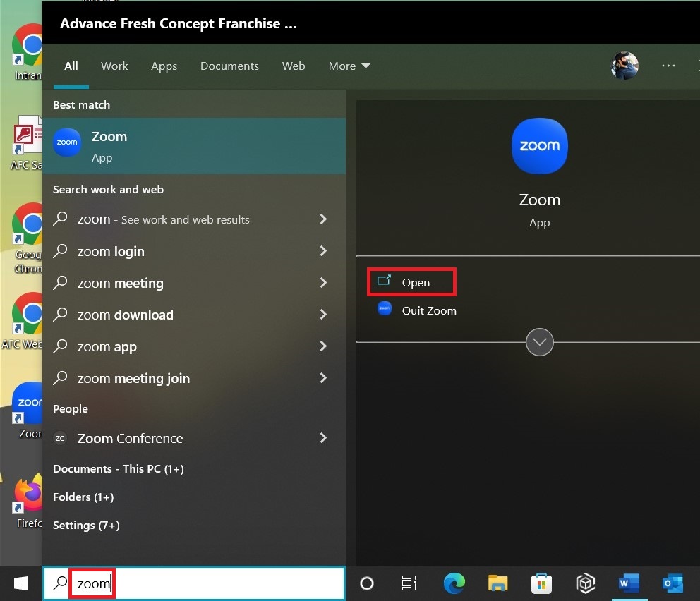Image resolution: width=700 pixels, height=601 pixels.
Task: Open Task View on the taskbar
Action: (409, 583)
